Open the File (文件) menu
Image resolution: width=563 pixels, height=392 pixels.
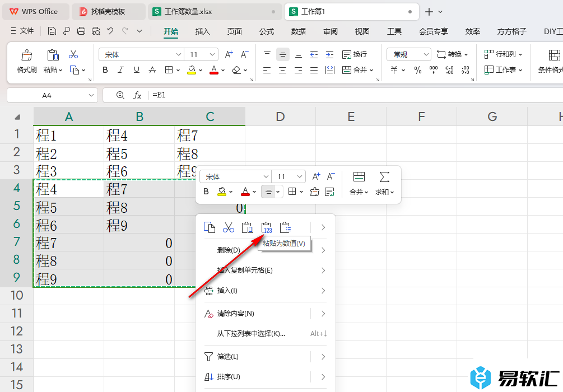[22, 31]
